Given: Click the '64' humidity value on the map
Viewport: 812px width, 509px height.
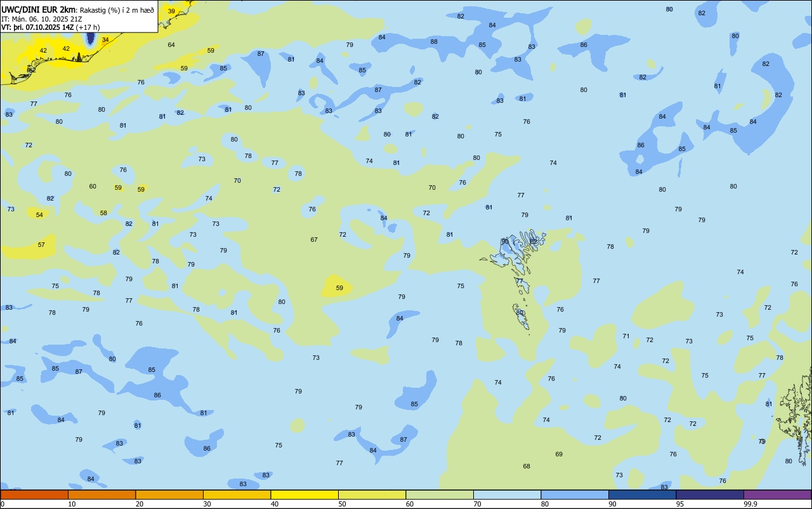Looking at the screenshot, I should pyautogui.click(x=171, y=45).
